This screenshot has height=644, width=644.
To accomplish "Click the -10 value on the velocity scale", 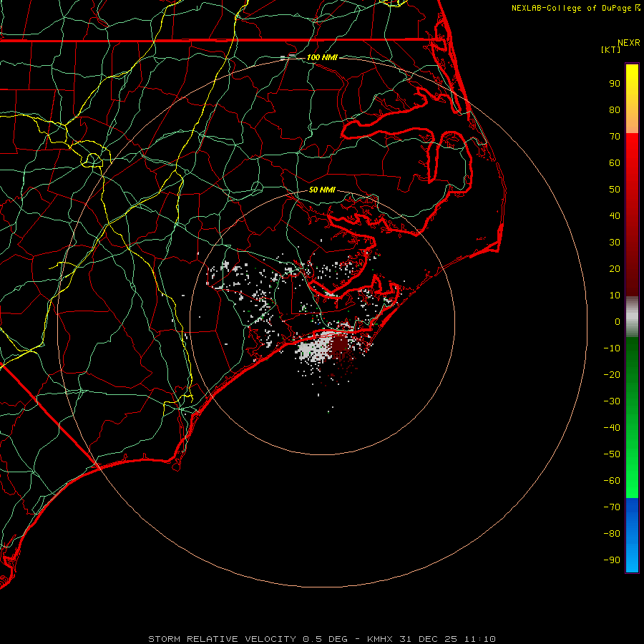I will pyautogui.click(x=612, y=348).
